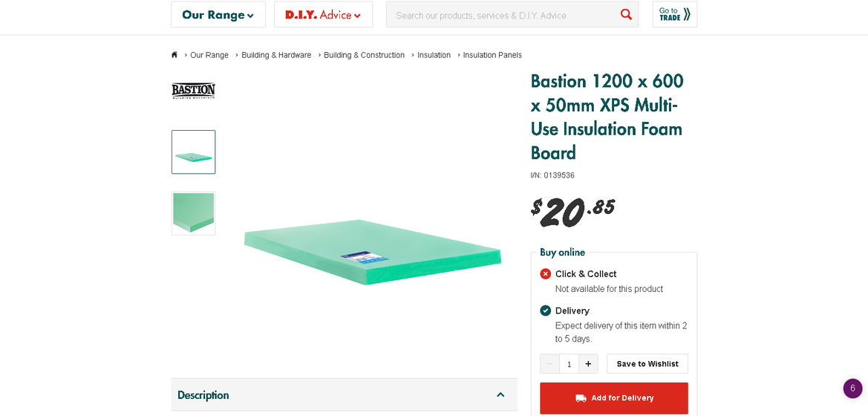The width and height of the screenshot is (868, 416).
Task: Open Insulation Panels breadcrumb link
Action: 492,55
